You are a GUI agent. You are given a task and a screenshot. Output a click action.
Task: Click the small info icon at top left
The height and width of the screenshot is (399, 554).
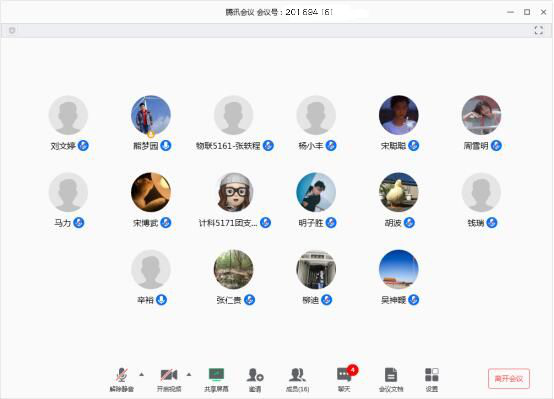12,30
